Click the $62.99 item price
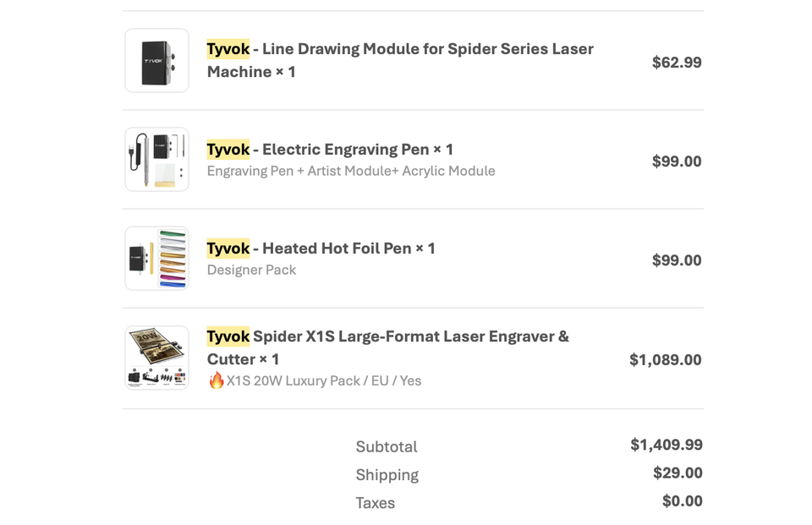The height and width of the screenshot is (525, 812). [x=677, y=62]
